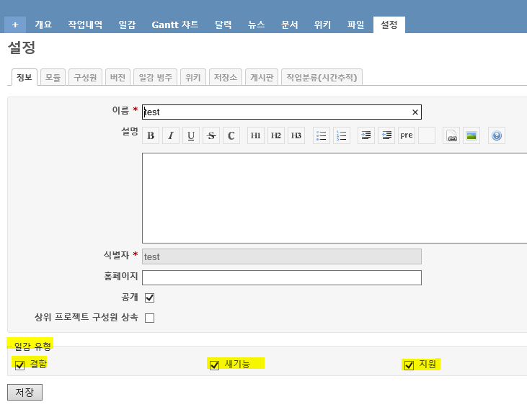Switch to the 구성원 settings tab
The image size is (527, 420).
[85, 77]
